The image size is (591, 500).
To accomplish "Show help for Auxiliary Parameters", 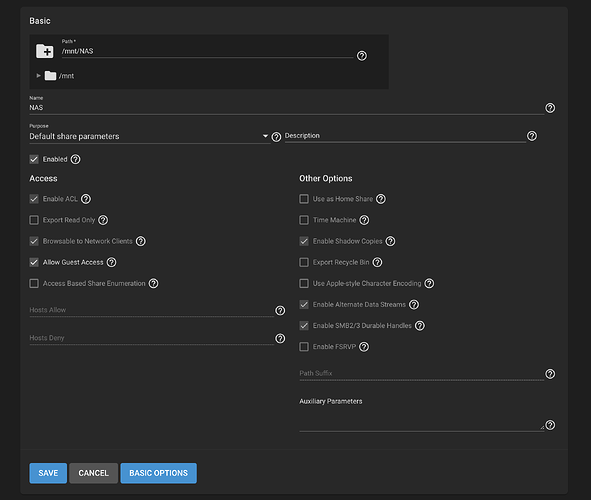I will tap(550, 425).
